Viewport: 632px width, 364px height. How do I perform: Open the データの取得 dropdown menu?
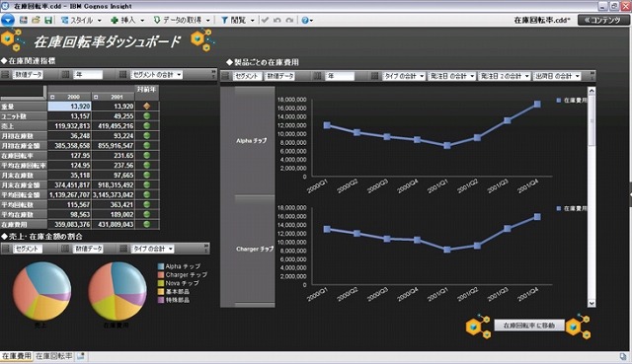[x=182, y=20]
